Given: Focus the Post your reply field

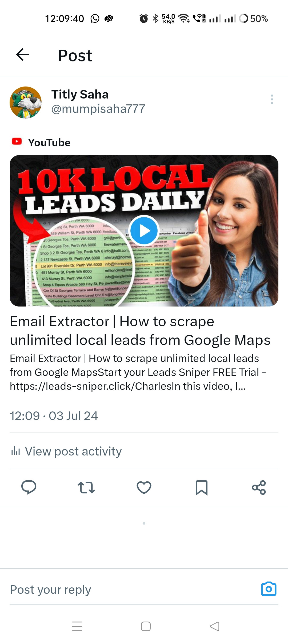Looking at the screenshot, I should [x=133, y=589].
